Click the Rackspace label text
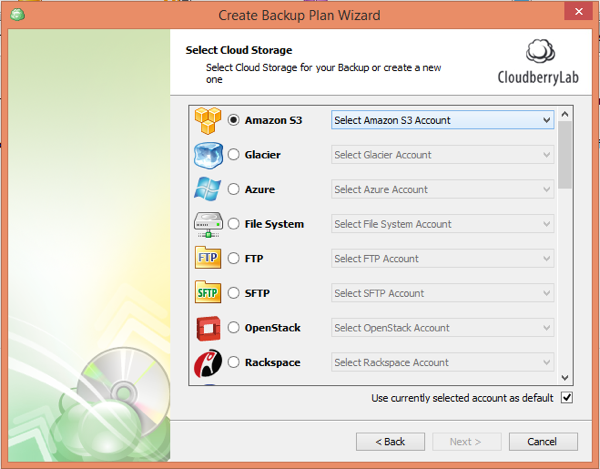600x469 pixels. pyautogui.click(x=272, y=362)
